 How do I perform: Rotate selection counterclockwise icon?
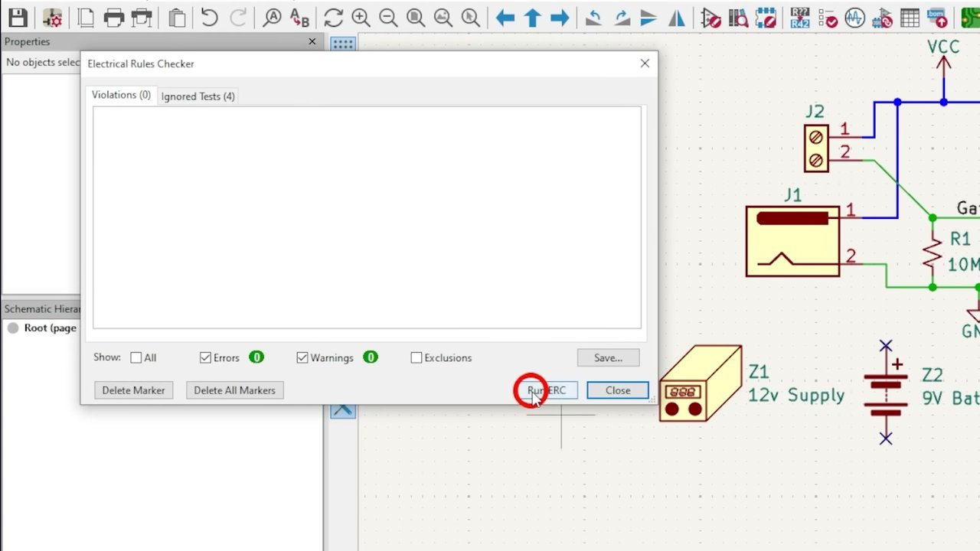pyautogui.click(x=593, y=17)
